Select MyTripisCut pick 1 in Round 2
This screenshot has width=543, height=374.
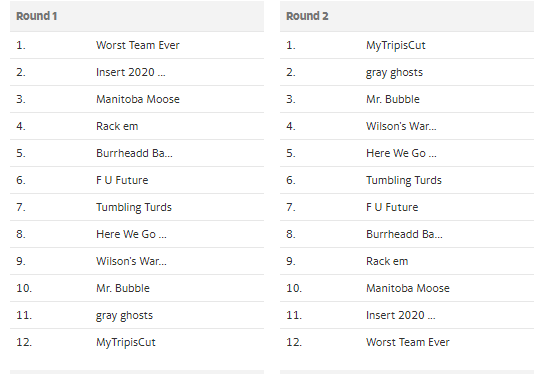[x=396, y=45]
